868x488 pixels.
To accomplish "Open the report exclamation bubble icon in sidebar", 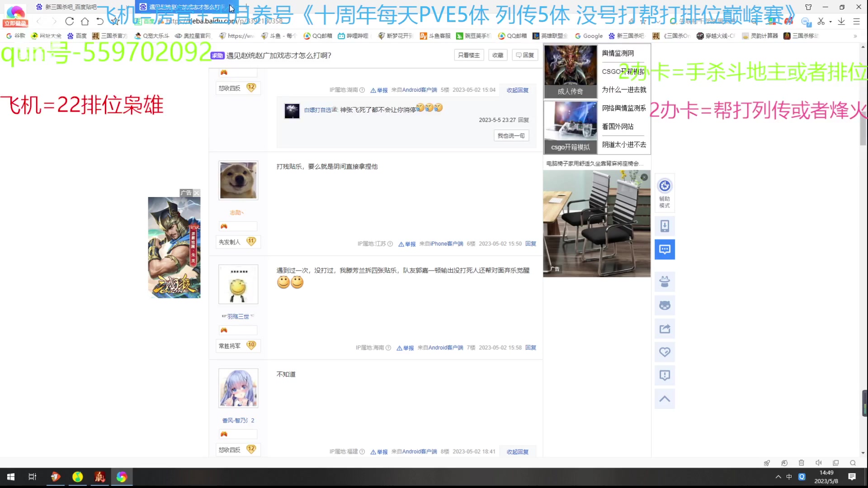I will click(665, 375).
